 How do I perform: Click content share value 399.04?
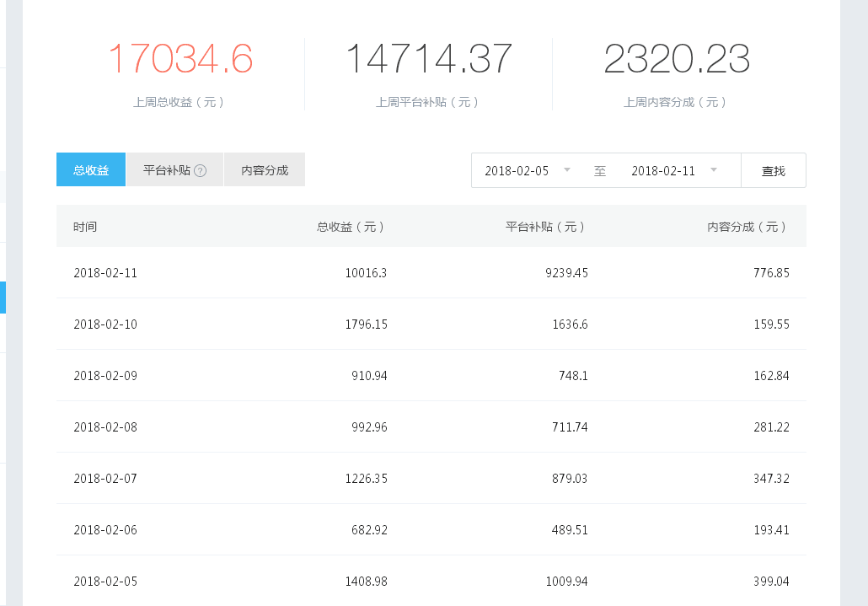tap(771, 582)
